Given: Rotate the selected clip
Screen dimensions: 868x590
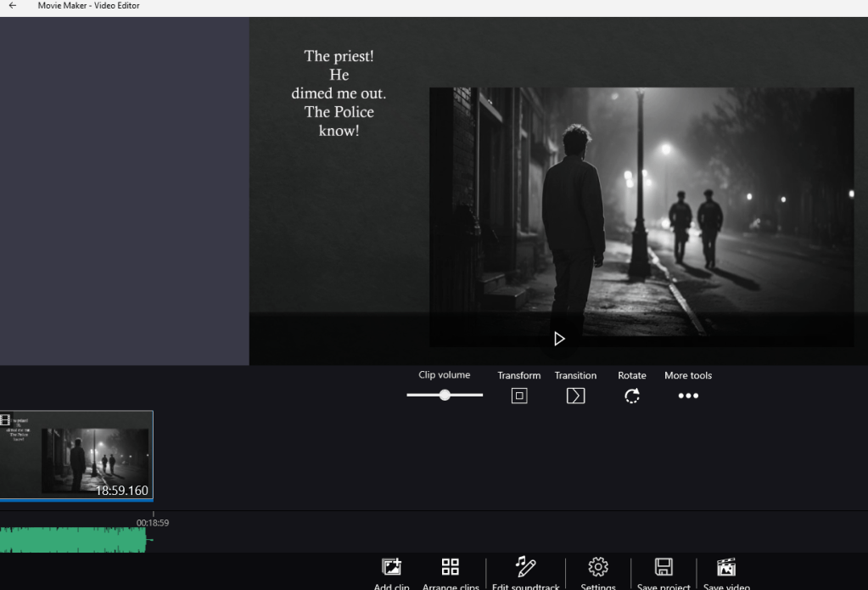Looking at the screenshot, I should coord(631,396).
